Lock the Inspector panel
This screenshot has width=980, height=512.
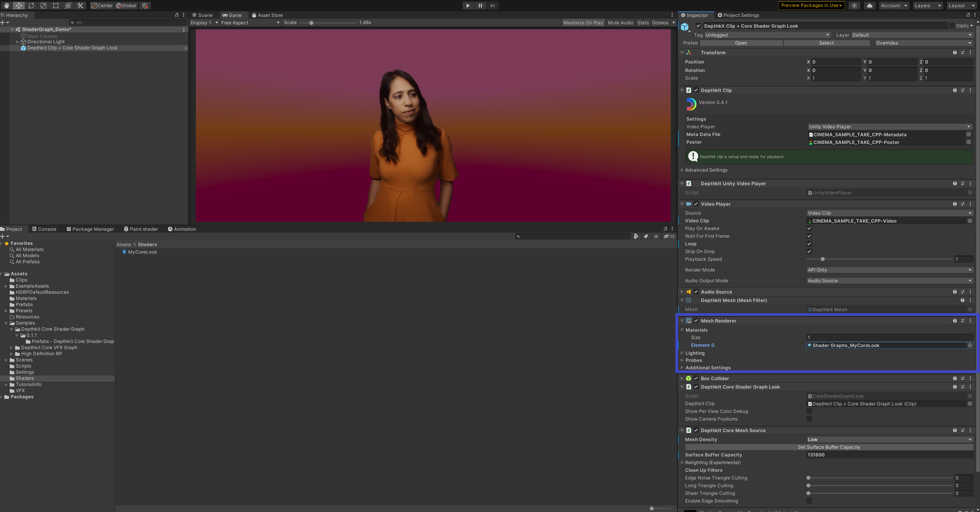(968, 15)
